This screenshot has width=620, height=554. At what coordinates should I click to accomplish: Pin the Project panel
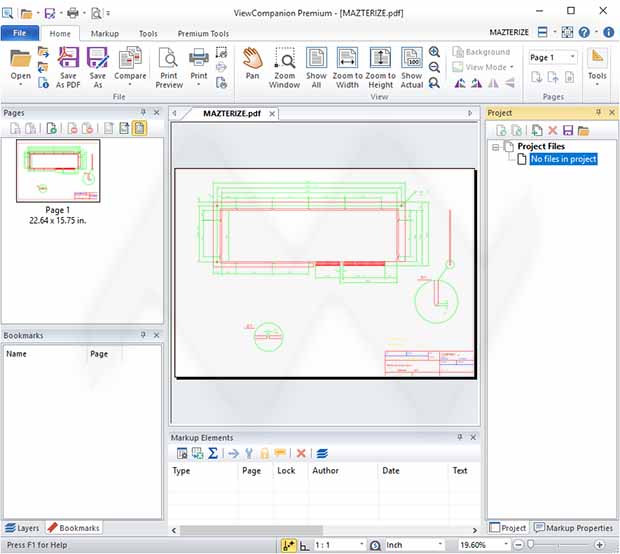tap(598, 112)
